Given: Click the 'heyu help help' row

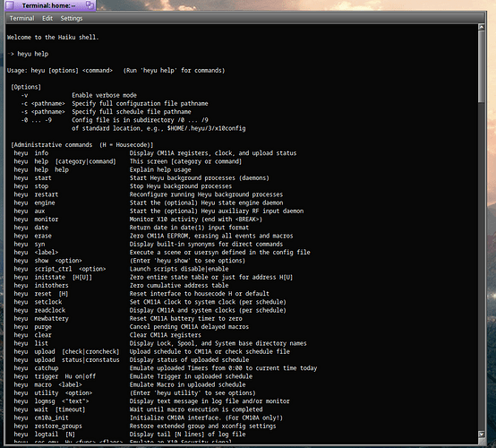Looking at the screenshot, I should [x=102, y=169].
